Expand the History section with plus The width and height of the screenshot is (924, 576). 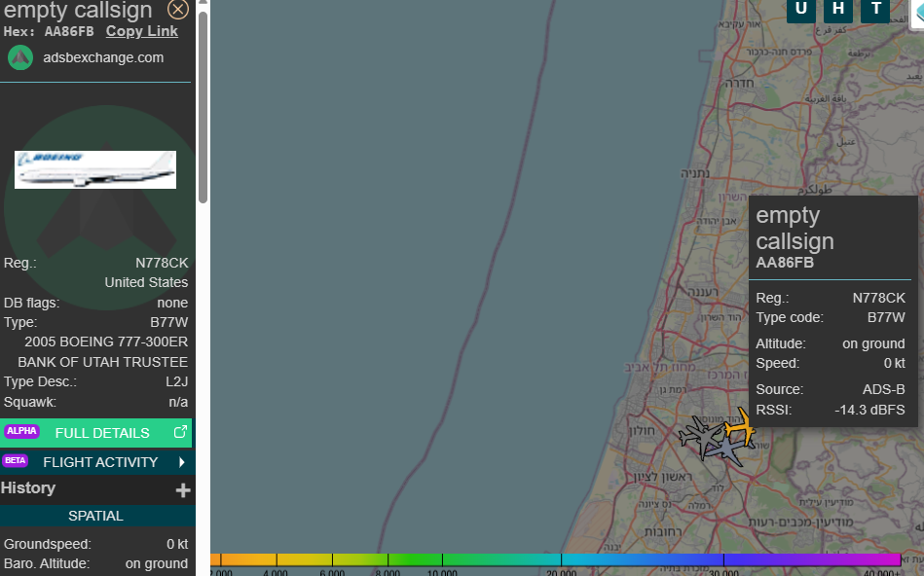click(x=183, y=490)
